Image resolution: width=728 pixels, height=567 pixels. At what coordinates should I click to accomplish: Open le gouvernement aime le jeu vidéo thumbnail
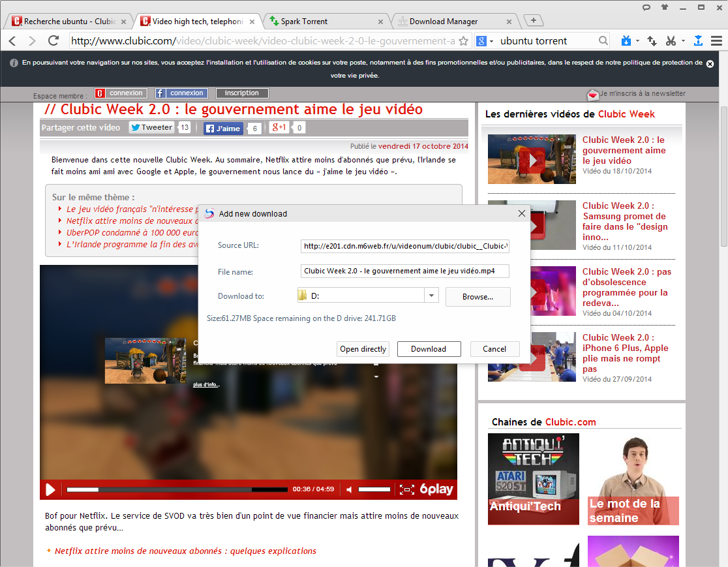click(x=532, y=159)
